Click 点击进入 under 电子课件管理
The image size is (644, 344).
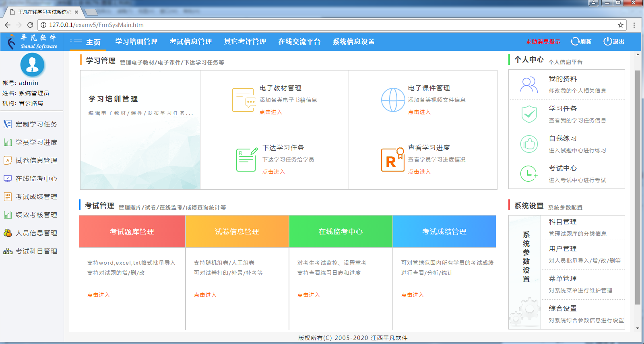(x=419, y=112)
